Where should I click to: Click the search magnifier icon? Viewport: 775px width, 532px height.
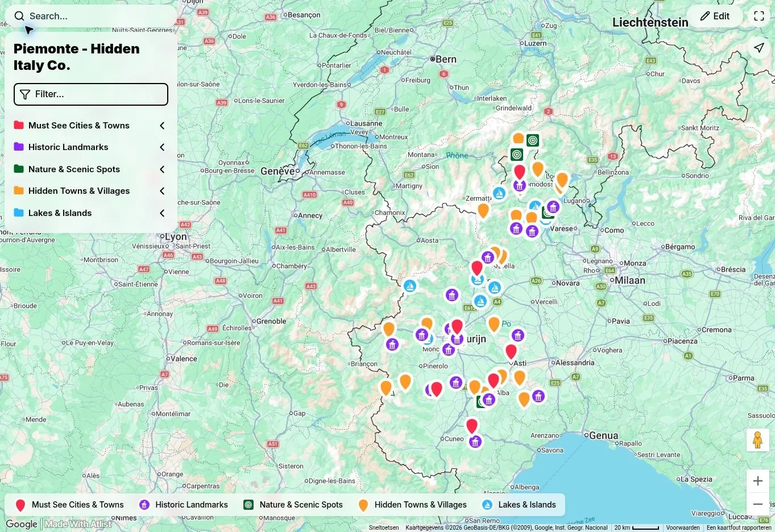(x=19, y=16)
